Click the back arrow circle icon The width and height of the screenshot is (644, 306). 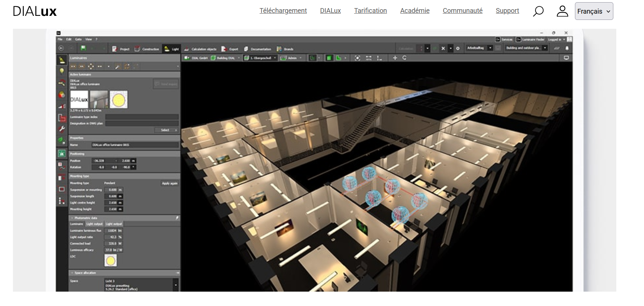(61, 48)
